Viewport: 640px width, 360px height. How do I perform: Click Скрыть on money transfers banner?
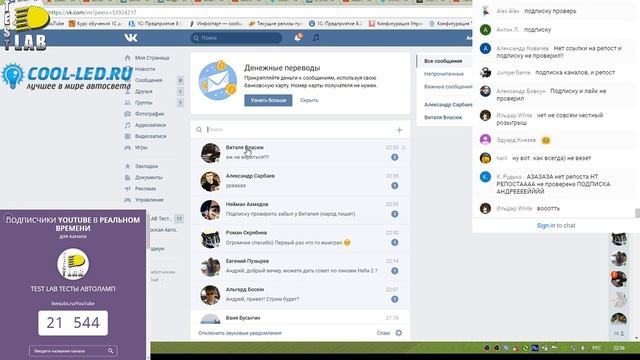309,100
